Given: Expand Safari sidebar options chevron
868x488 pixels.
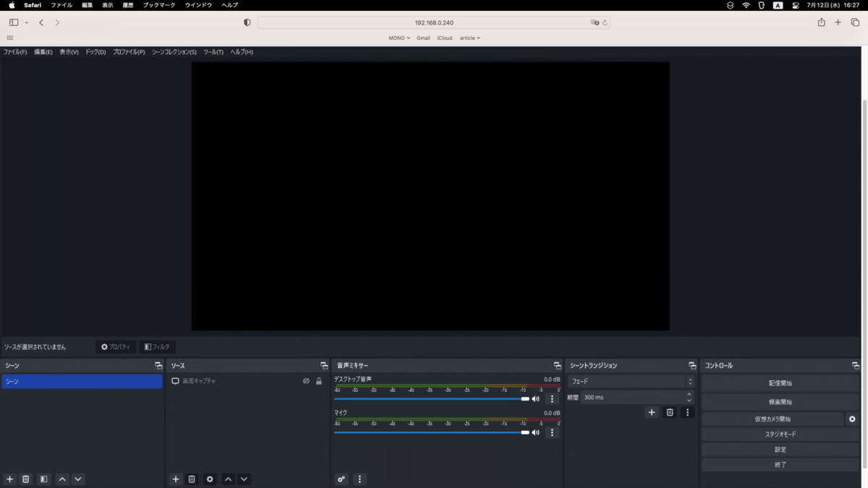Looking at the screenshot, I should pyautogui.click(x=27, y=22).
